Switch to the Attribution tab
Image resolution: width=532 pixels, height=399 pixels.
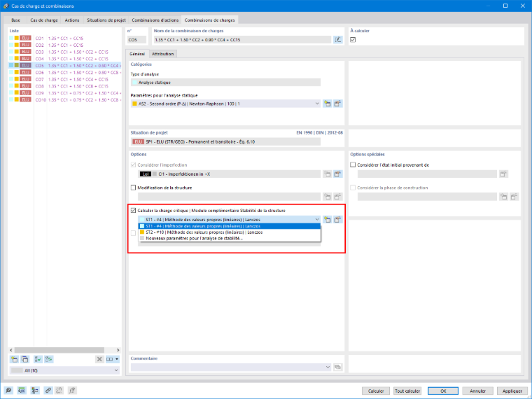(162, 54)
